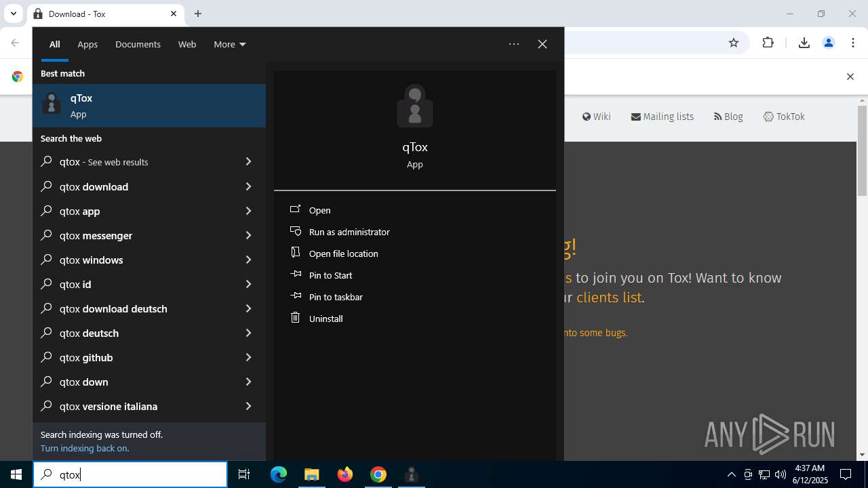Expand 'qtox github' suggestion arrow
The width and height of the screenshot is (868, 488).
pos(248,357)
